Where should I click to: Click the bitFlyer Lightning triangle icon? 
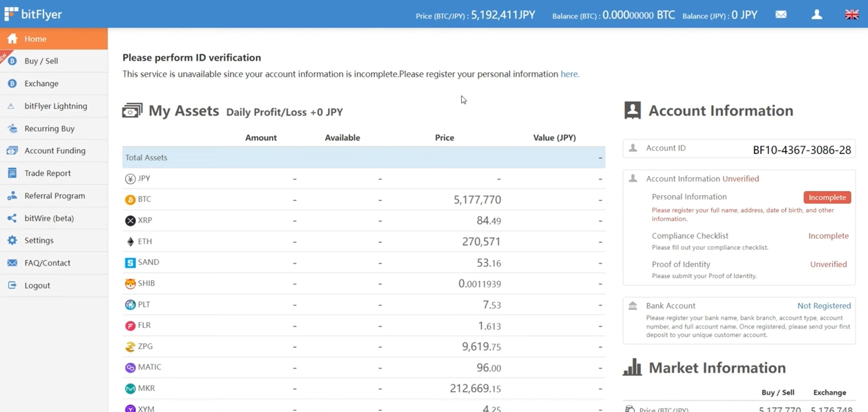pyautogui.click(x=12, y=106)
